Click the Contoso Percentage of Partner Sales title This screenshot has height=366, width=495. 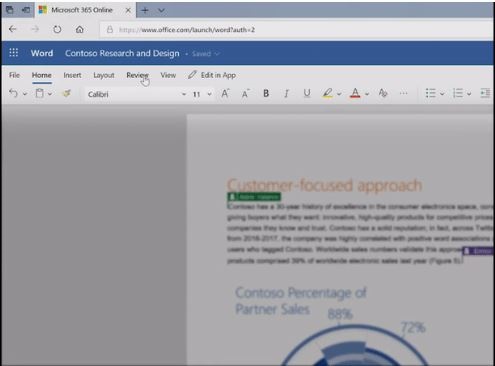(300, 301)
